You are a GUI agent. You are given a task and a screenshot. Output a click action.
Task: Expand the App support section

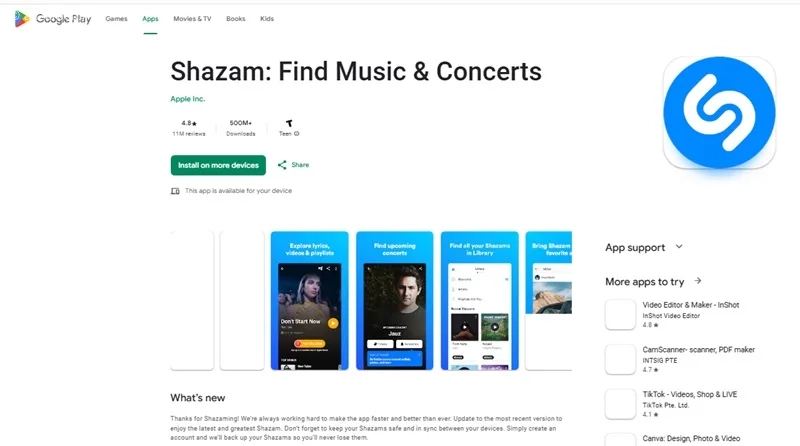[x=679, y=247]
